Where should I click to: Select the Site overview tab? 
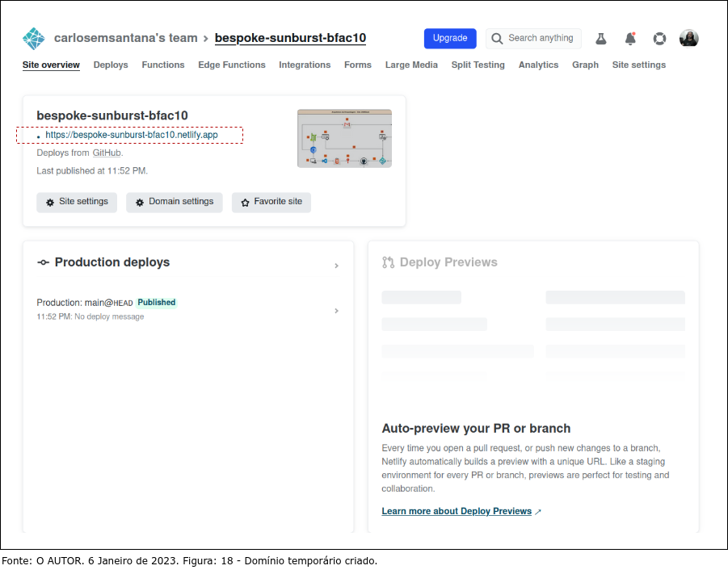pyautogui.click(x=51, y=65)
